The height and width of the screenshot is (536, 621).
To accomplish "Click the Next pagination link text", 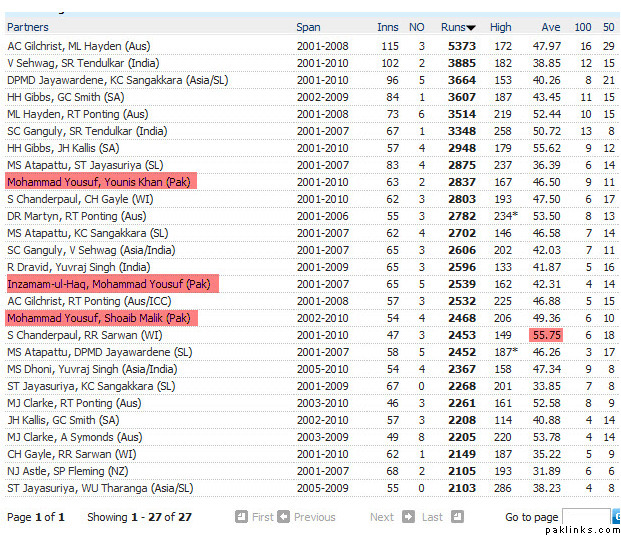I will coord(382,517).
